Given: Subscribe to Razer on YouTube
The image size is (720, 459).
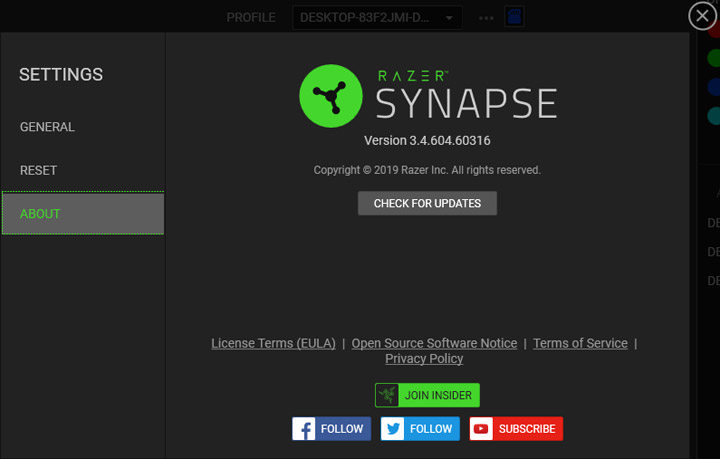Looking at the screenshot, I should pyautogui.click(x=516, y=429).
